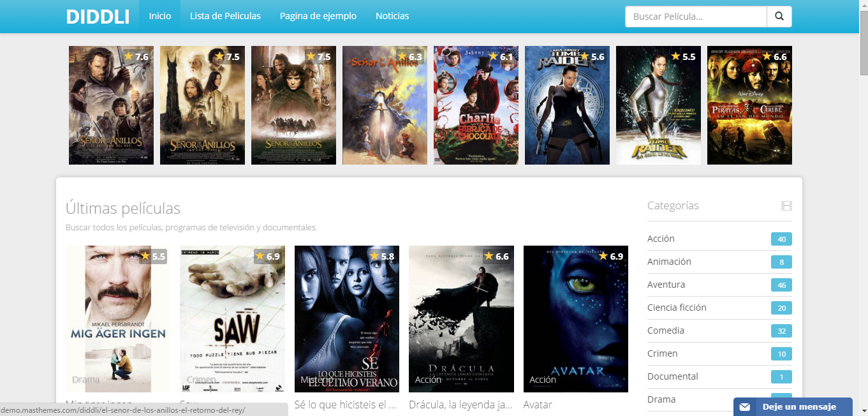This screenshot has width=868, height=416.
Task: Open the Avatar movie poster
Action: click(x=576, y=319)
